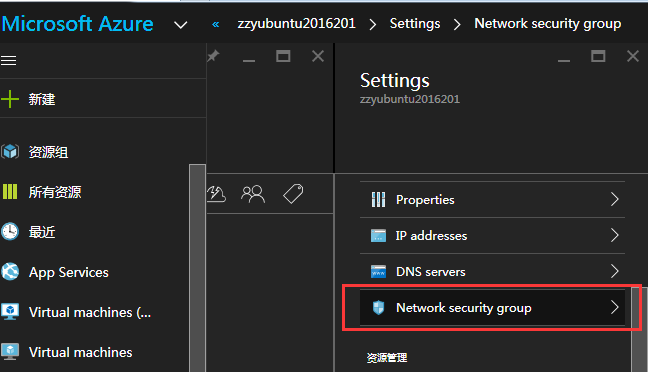Viewport: 648px width, 372px height.
Task: Click the green plus 新建 icon
Action: 10,100
